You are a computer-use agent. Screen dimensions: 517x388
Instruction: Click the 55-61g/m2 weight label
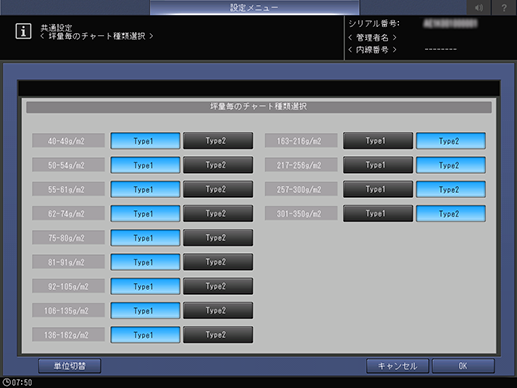[68, 189]
